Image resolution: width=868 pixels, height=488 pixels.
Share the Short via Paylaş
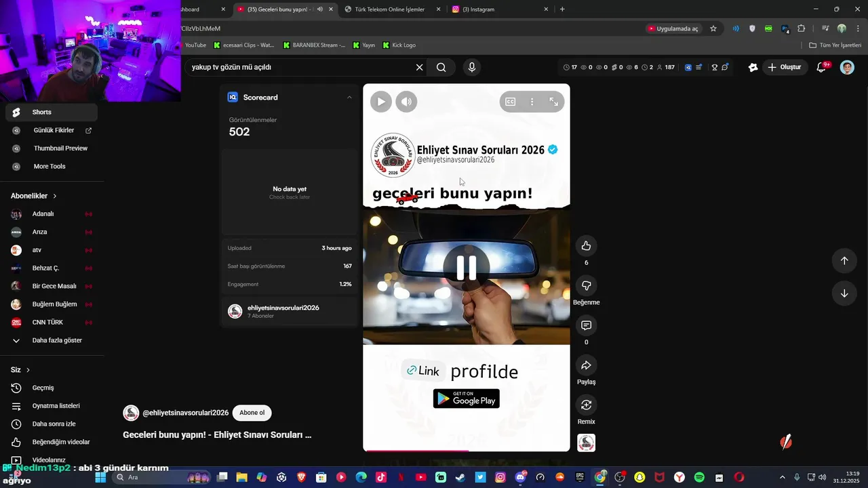(x=587, y=365)
